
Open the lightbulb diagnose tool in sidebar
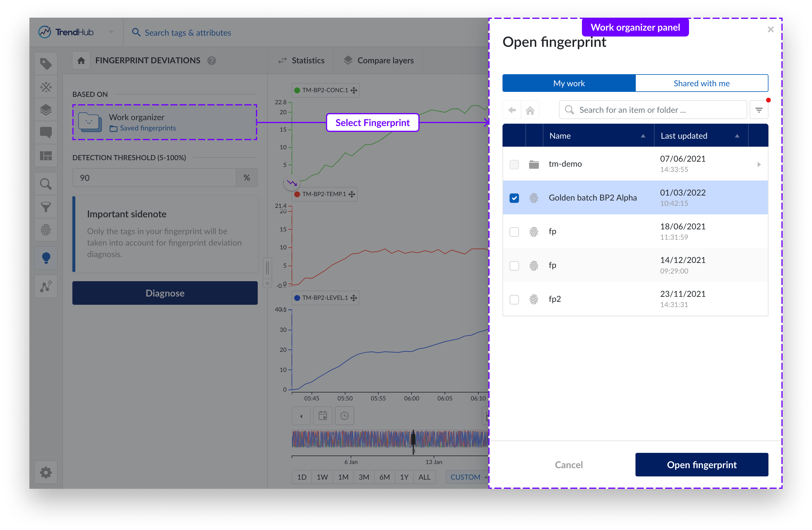[x=46, y=258]
